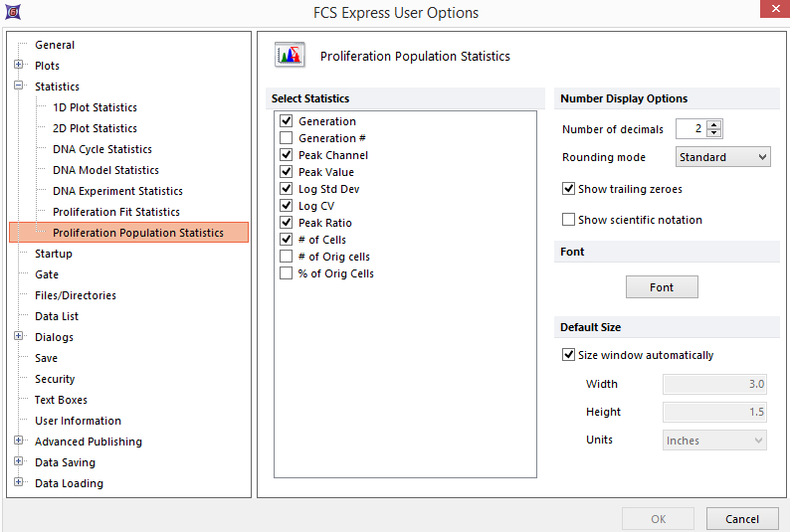
Task: Open DNA Cycle Statistics options
Action: click(x=101, y=149)
